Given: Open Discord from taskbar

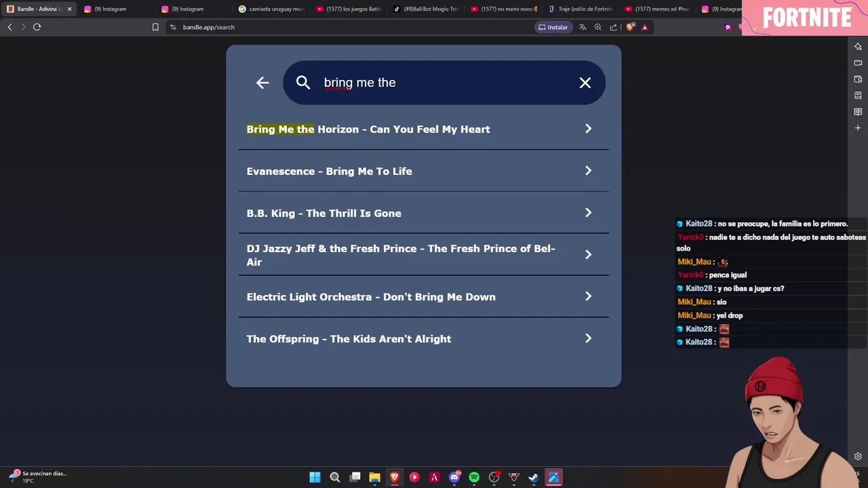Looking at the screenshot, I should pyautogui.click(x=454, y=477).
